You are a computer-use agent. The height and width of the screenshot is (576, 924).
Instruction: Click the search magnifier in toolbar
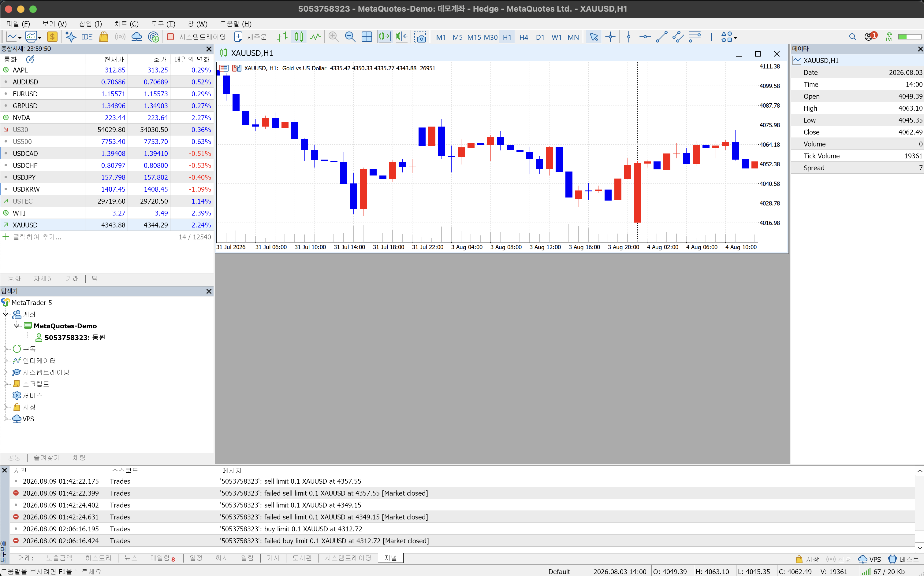tap(853, 37)
